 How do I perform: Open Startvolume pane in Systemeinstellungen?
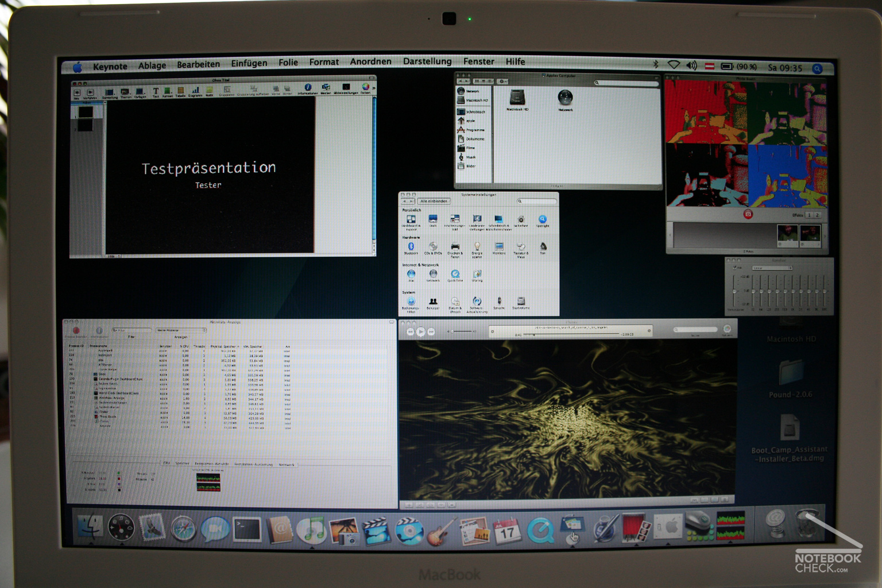click(521, 301)
